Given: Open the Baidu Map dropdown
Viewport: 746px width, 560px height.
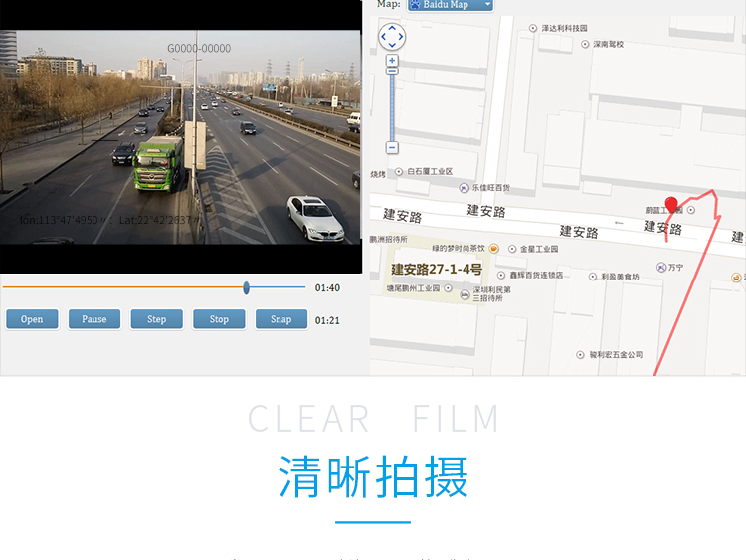Looking at the screenshot, I should (x=451, y=5).
